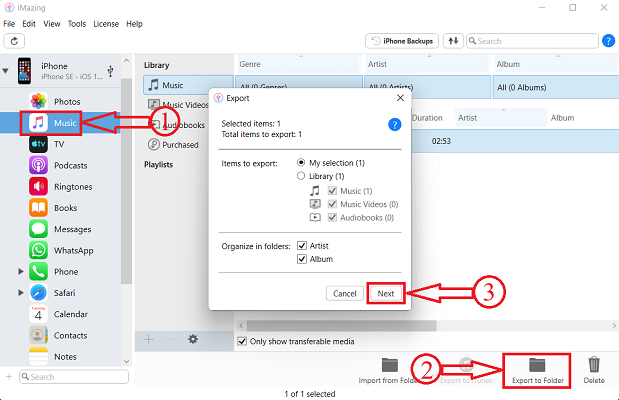This screenshot has height=400, width=619.
Task: Click the Export to Folder icon
Action: click(x=536, y=365)
